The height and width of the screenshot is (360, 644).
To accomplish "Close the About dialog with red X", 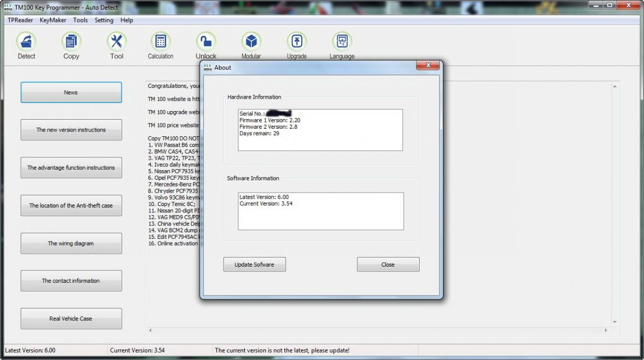I will 428,65.
